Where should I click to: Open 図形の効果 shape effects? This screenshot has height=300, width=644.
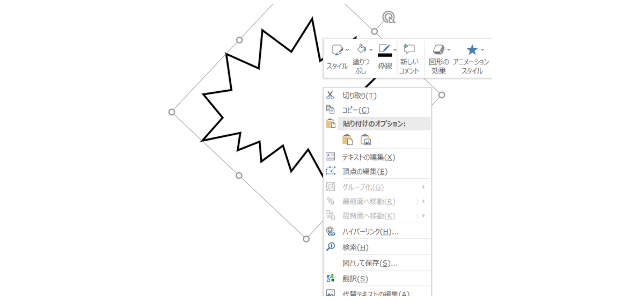point(439,58)
